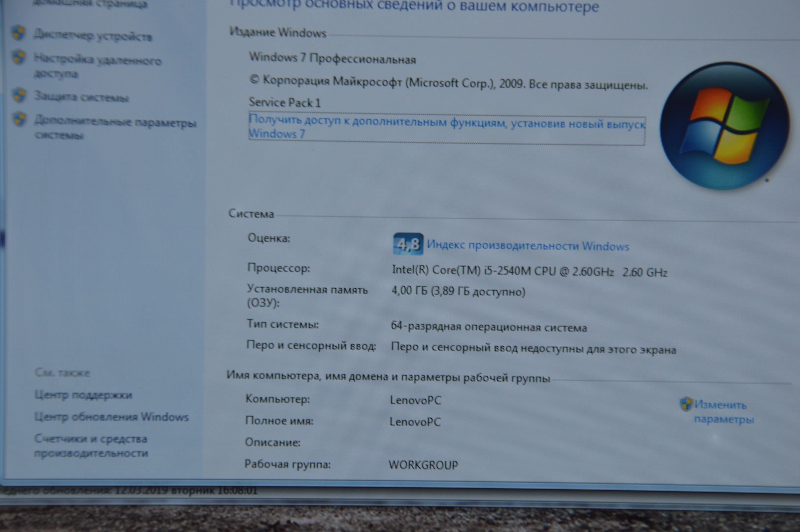Click the Тип системы label
The image size is (800, 532).
point(283,324)
